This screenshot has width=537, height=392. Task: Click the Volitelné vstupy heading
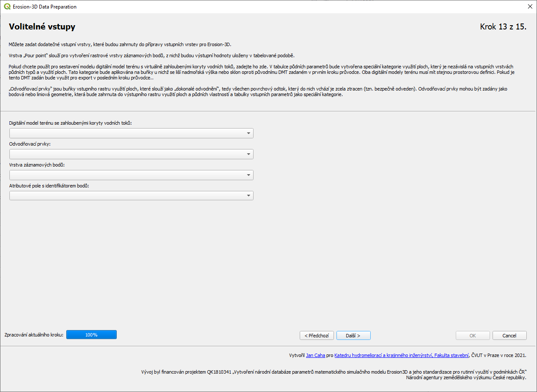click(x=42, y=27)
